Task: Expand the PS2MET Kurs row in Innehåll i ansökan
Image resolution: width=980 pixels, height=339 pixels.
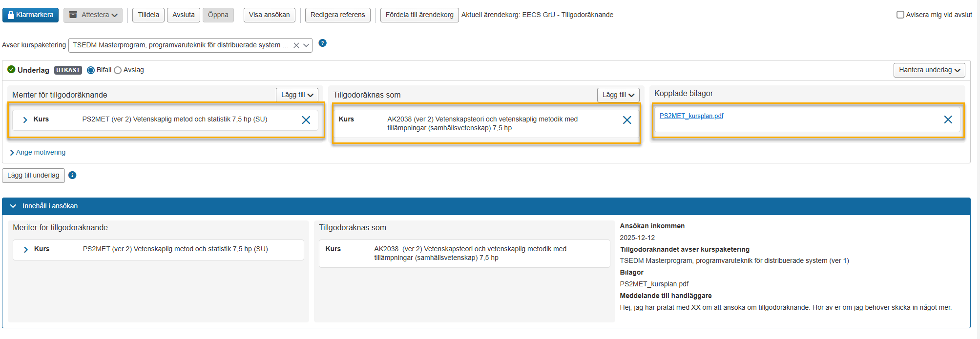Action: tap(26, 249)
